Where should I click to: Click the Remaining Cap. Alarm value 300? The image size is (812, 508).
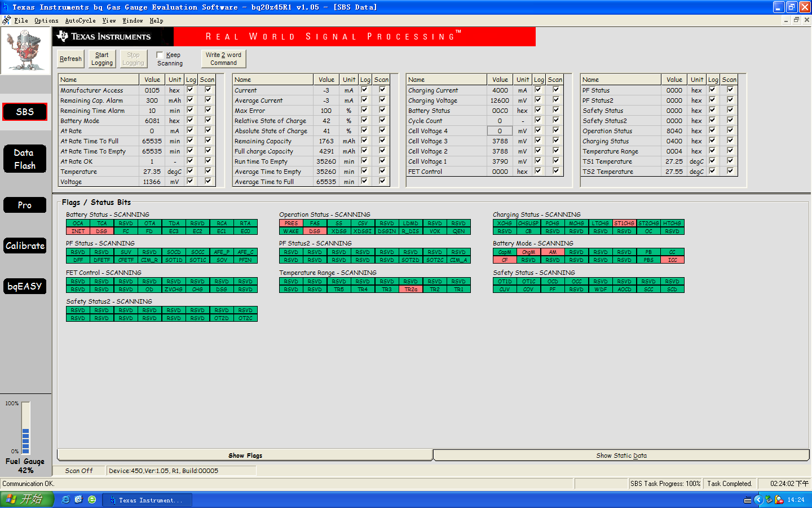[x=152, y=100]
